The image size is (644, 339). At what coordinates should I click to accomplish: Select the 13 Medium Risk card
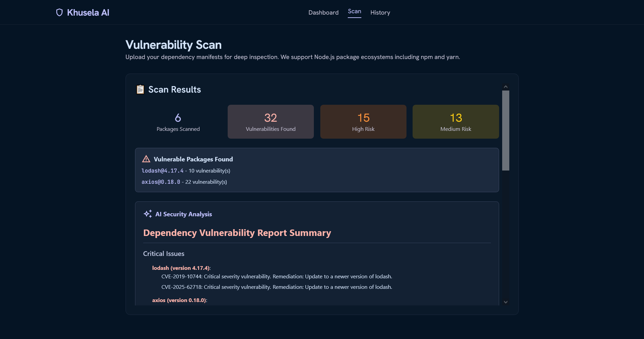click(456, 122)
